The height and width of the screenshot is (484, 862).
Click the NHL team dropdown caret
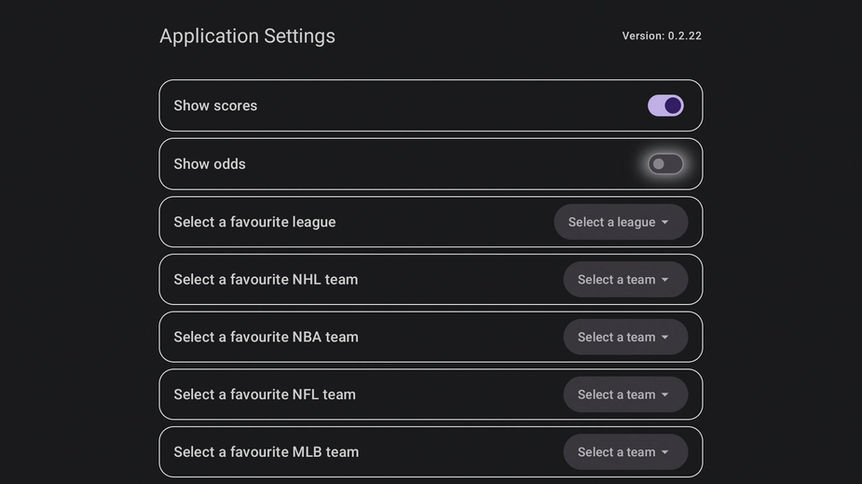665,280
